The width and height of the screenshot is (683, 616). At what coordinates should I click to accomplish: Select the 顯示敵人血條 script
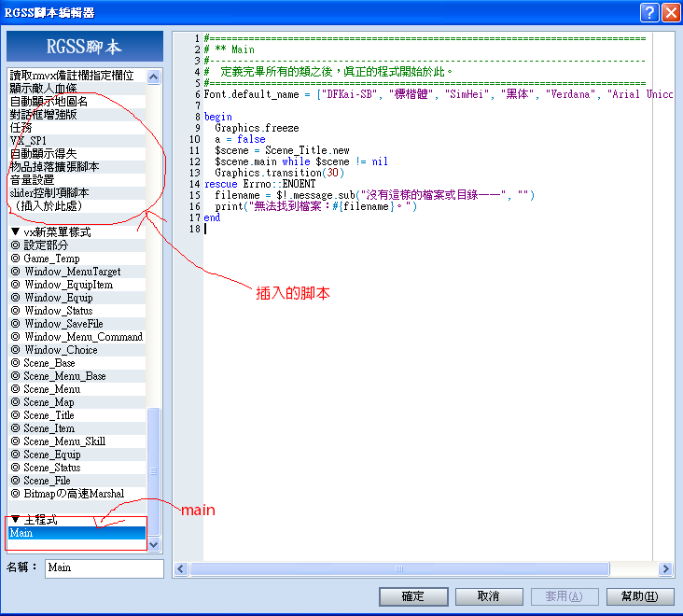77,89
